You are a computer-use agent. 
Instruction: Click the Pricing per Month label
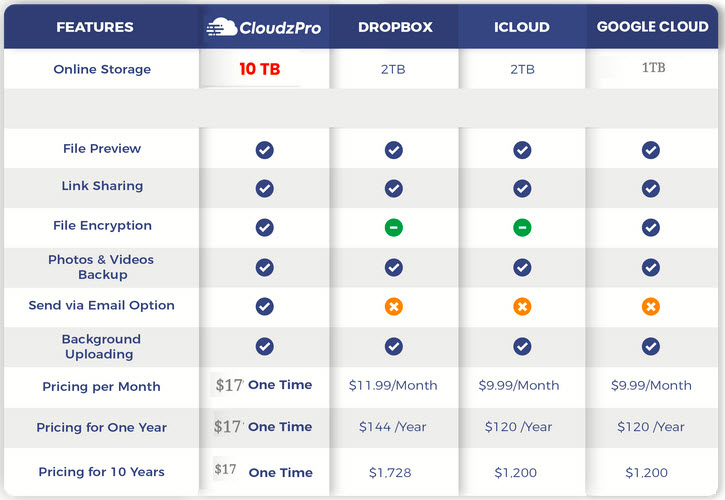(x=101, y=387)
